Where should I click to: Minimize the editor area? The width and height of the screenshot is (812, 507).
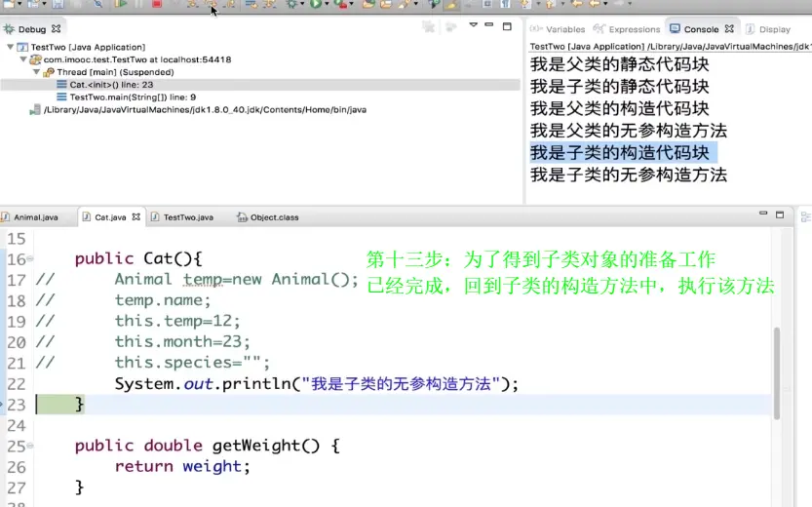point(763,214)
